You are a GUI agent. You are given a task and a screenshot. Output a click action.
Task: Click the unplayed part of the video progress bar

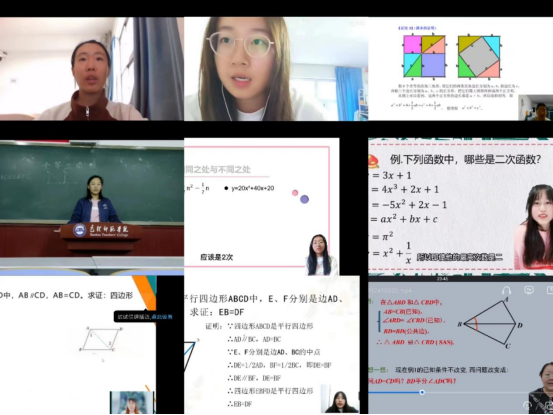[476, 392]
